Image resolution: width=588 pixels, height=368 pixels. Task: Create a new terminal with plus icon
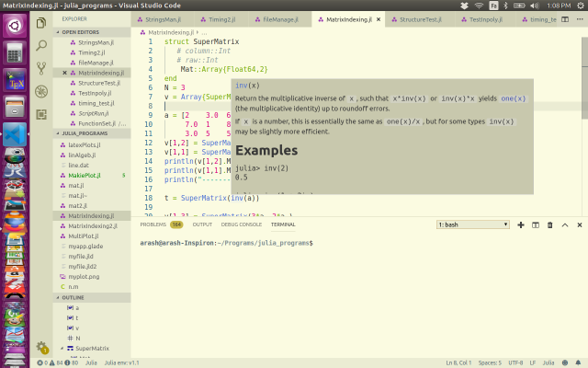[x=521, y=224]
